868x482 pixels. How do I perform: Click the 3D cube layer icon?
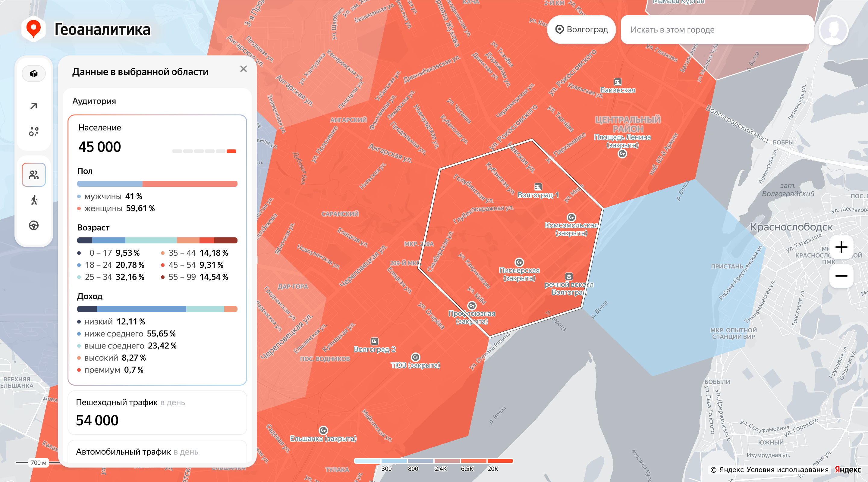point(34,73)
